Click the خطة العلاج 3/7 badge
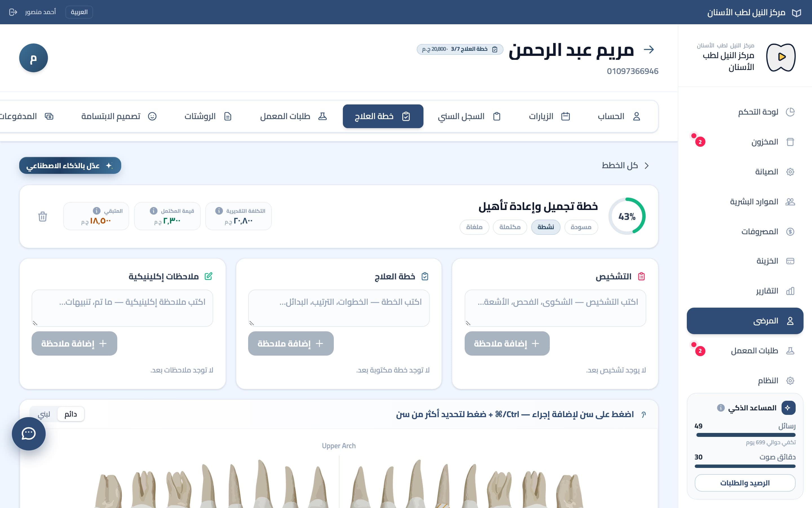 [460, 49]
